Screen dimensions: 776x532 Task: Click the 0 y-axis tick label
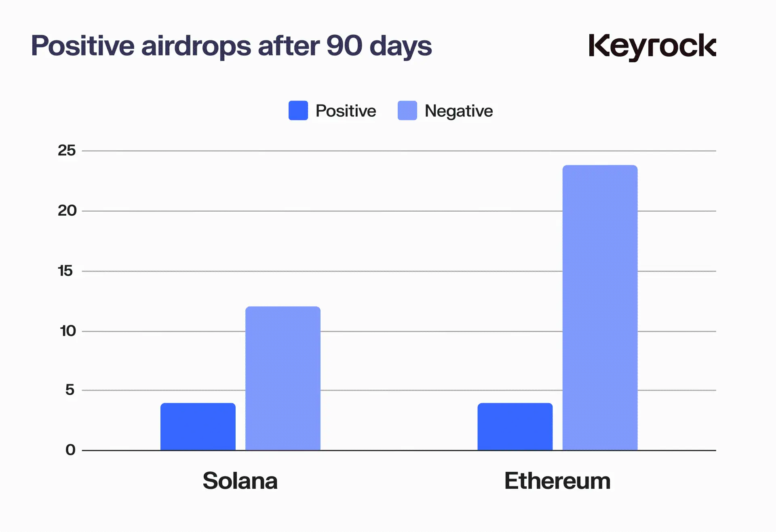[x=70, y=450]
